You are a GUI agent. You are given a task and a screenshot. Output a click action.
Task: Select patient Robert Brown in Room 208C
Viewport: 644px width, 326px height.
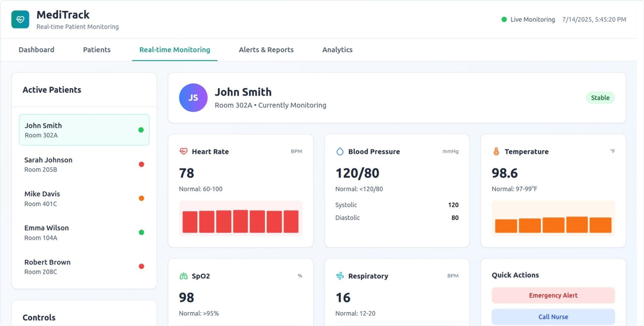84,267
